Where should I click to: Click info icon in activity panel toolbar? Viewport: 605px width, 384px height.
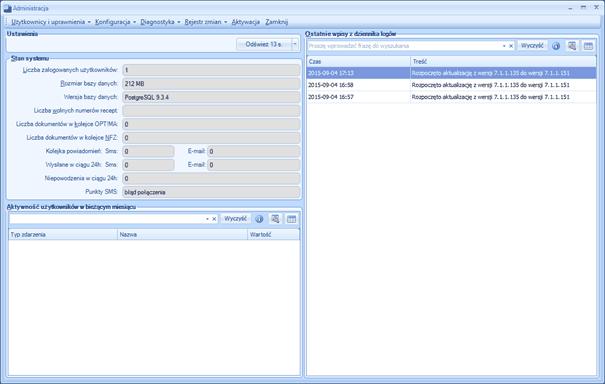click(x=259, y=219)
